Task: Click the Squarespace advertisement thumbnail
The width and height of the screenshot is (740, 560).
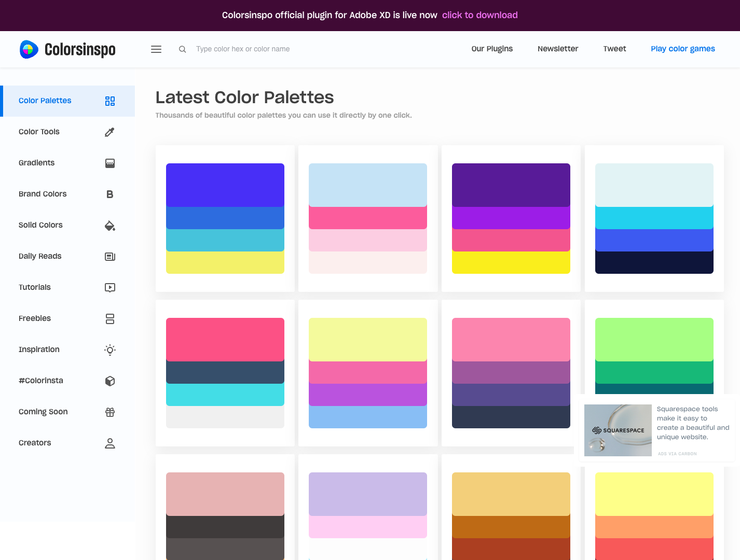Action: 618,430
